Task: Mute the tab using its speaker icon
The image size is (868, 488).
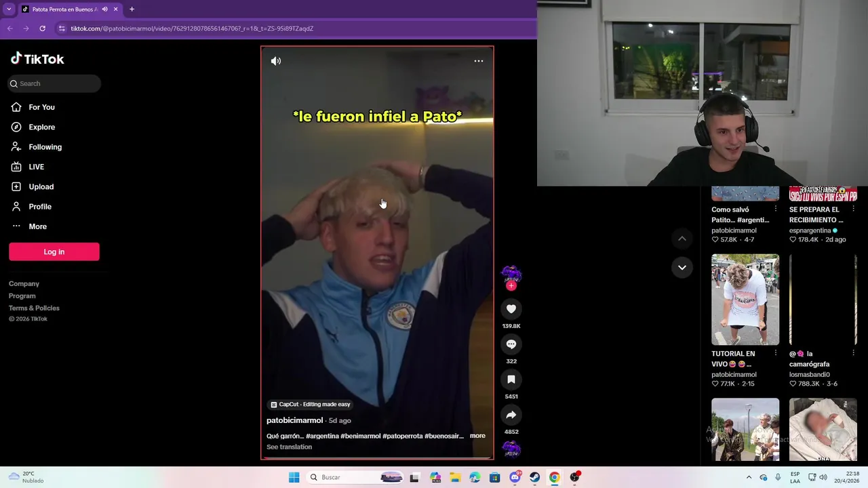Action: coord(104,9)
